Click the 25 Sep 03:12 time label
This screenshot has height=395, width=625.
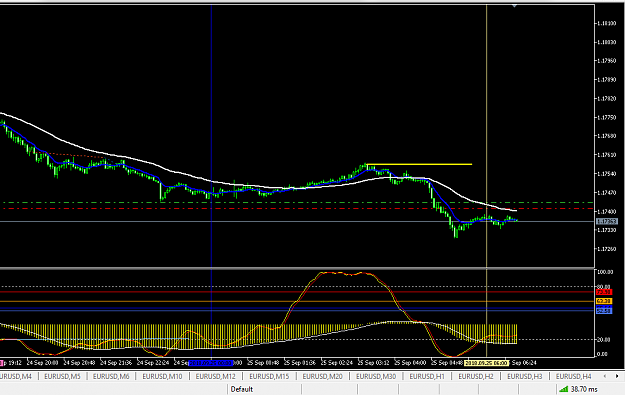(373, 363)
